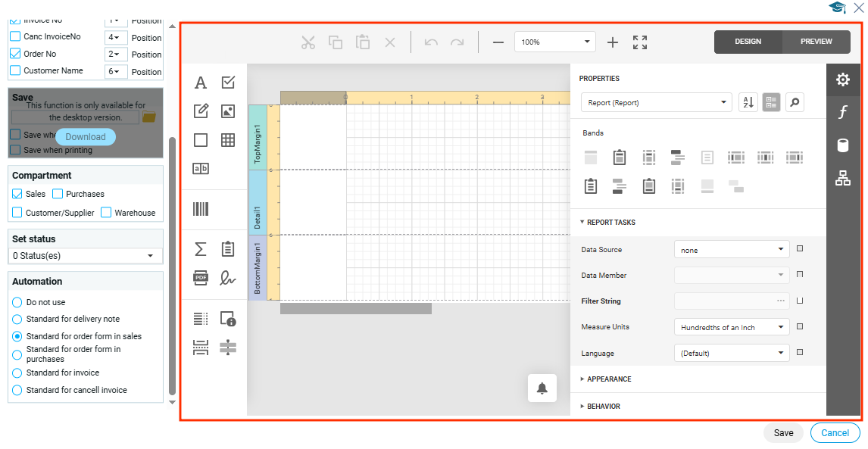Select the PDF content tool
The width and height of the screenshot is (868, 449).
click(x=201, y=278)
